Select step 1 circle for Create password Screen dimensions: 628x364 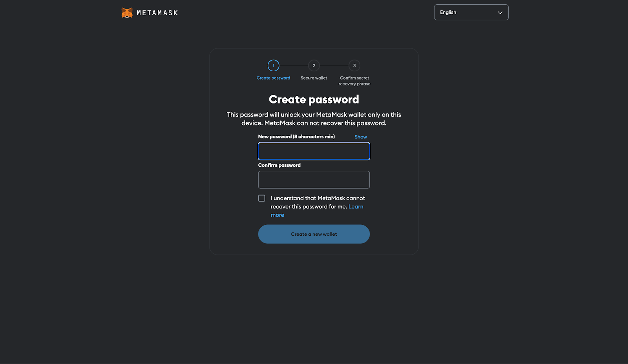pos(273,66)
